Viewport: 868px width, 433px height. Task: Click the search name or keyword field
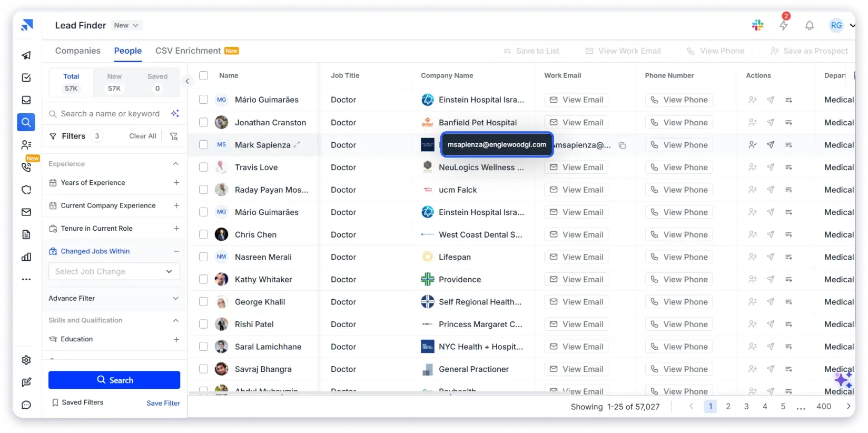pos(110,113)
